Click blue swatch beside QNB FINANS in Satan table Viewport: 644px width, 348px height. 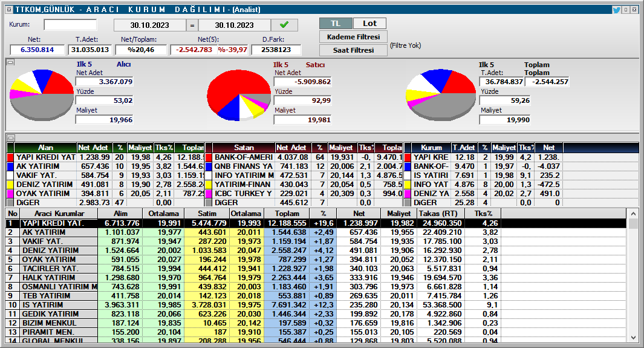(209, 166)
